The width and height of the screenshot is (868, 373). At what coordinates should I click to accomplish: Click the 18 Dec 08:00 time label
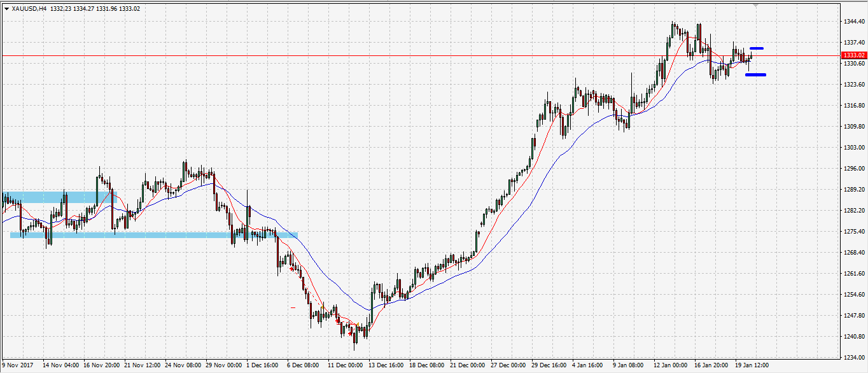tap(428, 366)
